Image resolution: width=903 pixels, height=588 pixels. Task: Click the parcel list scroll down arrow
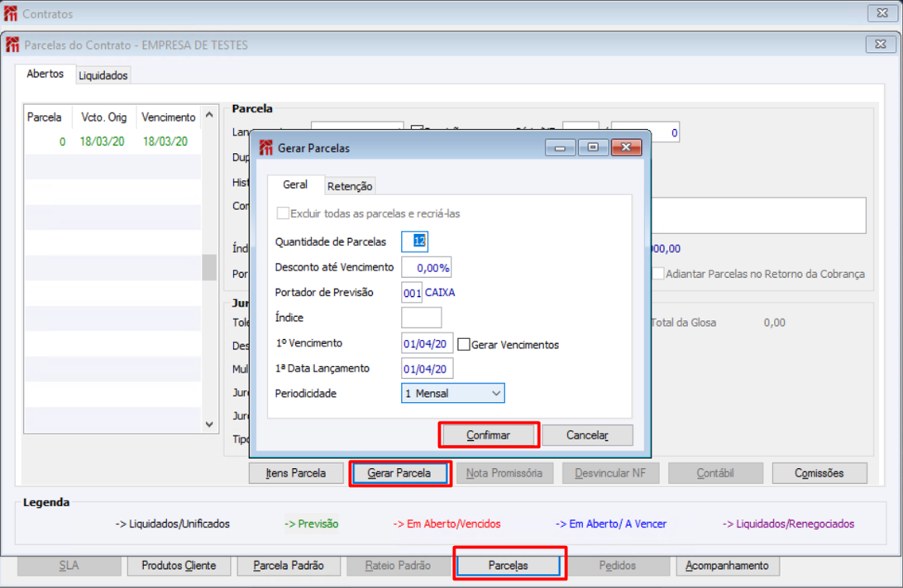point(209,424)
